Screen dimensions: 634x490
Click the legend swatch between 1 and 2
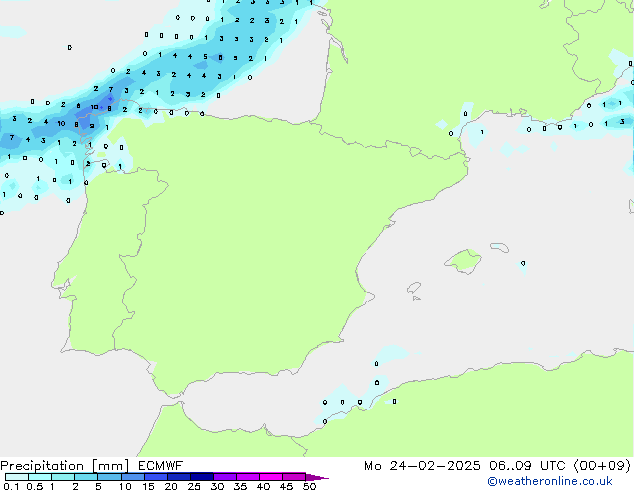(x=63, y=477)
